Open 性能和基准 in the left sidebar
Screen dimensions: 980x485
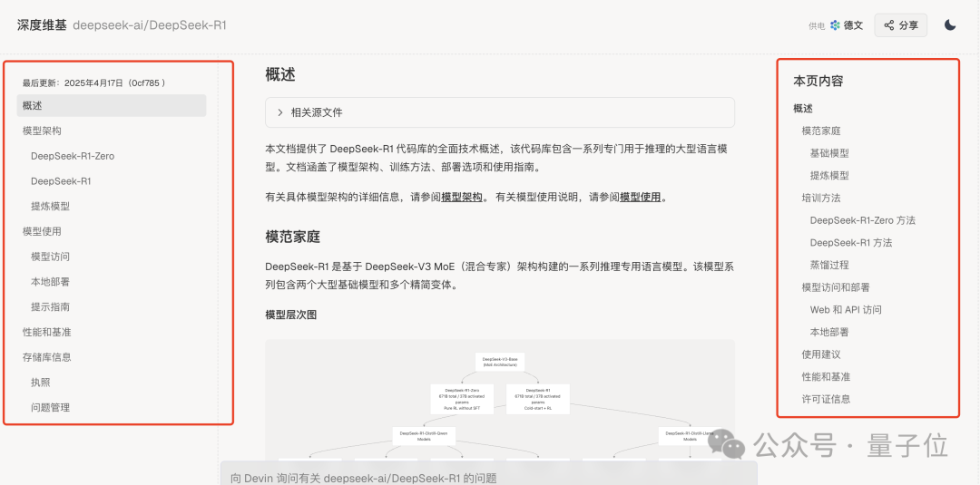(x=47, y=332)
